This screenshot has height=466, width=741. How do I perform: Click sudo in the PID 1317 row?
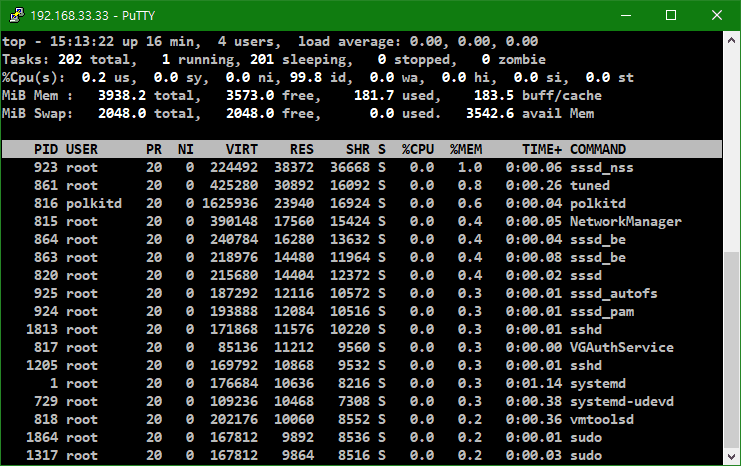tap(586, 455)
